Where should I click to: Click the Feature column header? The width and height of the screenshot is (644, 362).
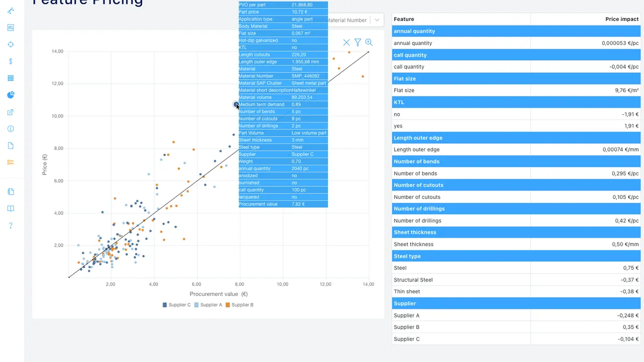pos(402,19)
